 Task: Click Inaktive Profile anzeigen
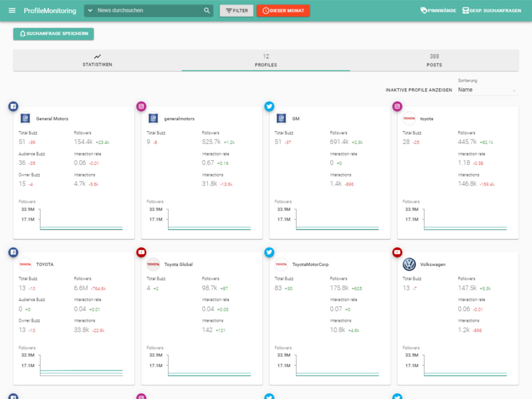coord(418,90)
